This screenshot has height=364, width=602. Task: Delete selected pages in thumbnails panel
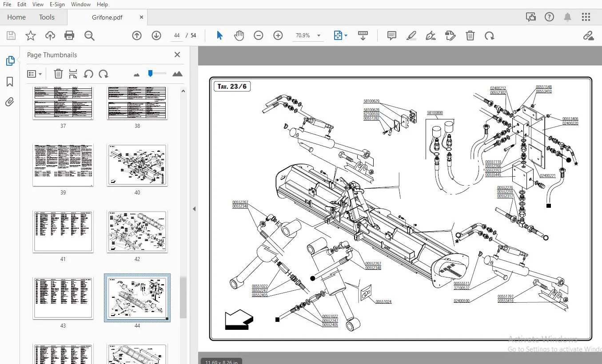[x=58, y=74]
